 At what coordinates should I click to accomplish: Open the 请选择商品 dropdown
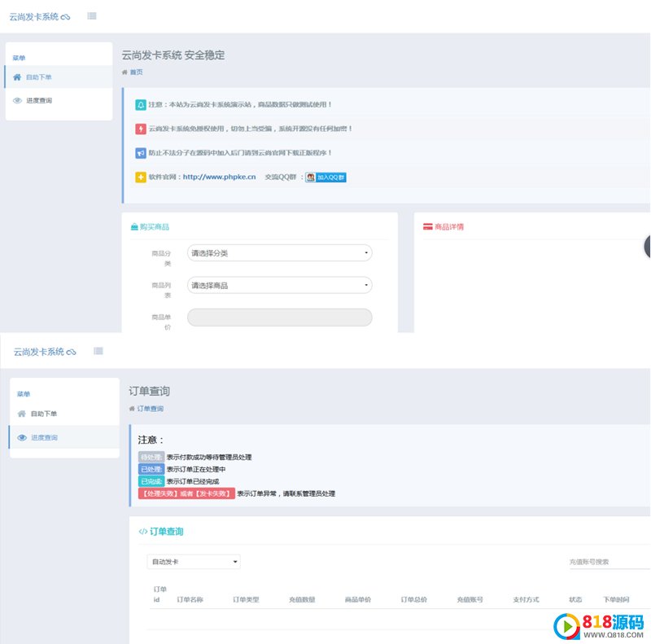[279, 286]
